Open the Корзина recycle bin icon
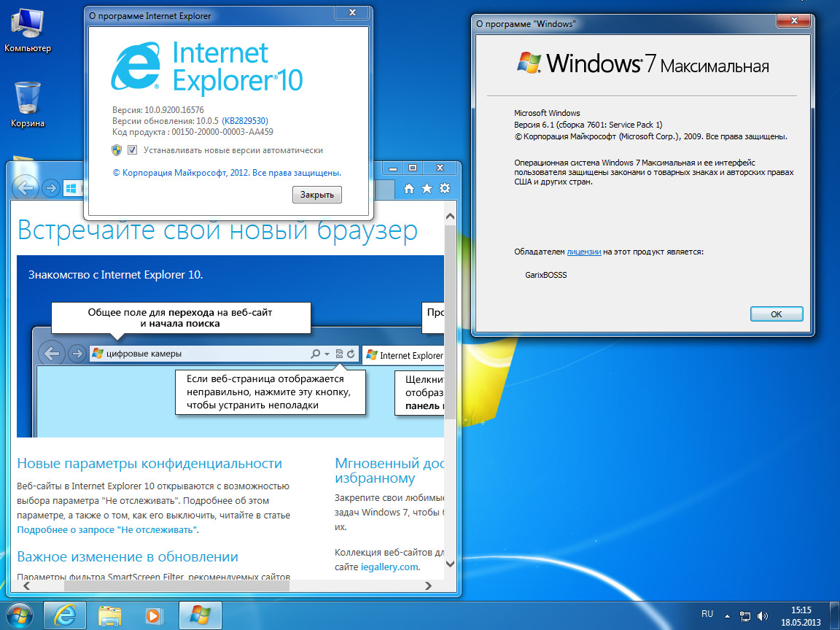Image resolution: width=840 pixels, height=630 pixels. point(27,105)
